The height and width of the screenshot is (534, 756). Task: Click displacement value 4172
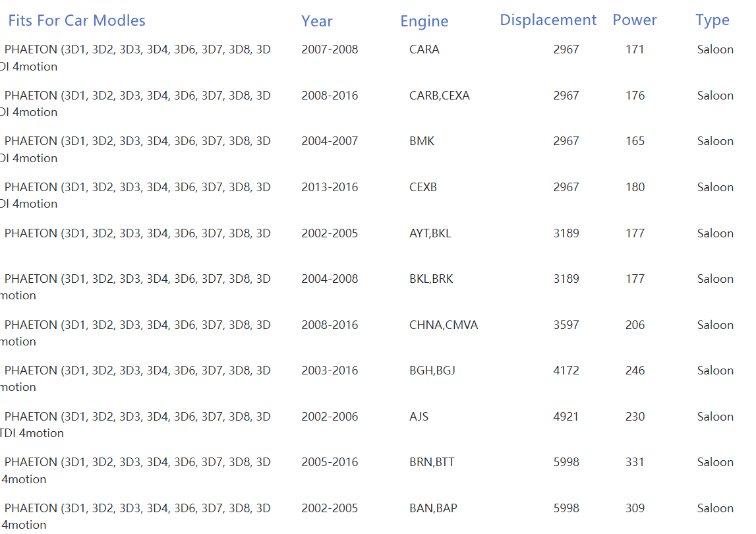pyautogui.click(x=566, y=371)
